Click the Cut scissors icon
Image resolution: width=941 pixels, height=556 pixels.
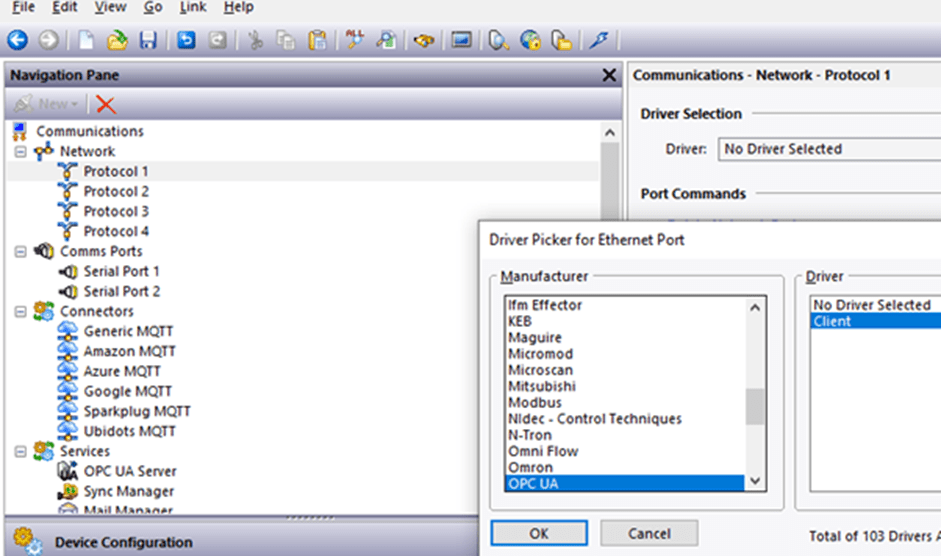pos(255,40)
